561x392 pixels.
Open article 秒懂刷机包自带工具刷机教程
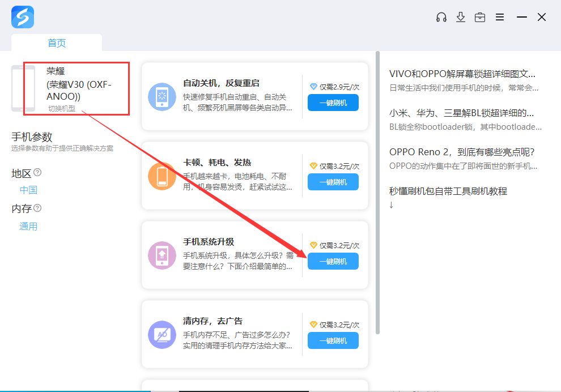coord(448,191)
